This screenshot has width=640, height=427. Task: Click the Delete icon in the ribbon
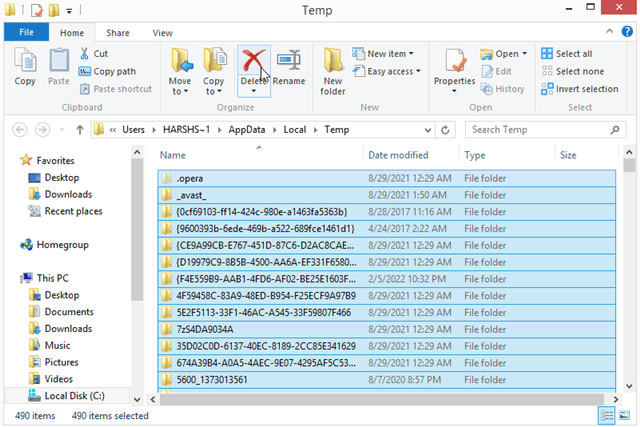click(x=253, y=62)
